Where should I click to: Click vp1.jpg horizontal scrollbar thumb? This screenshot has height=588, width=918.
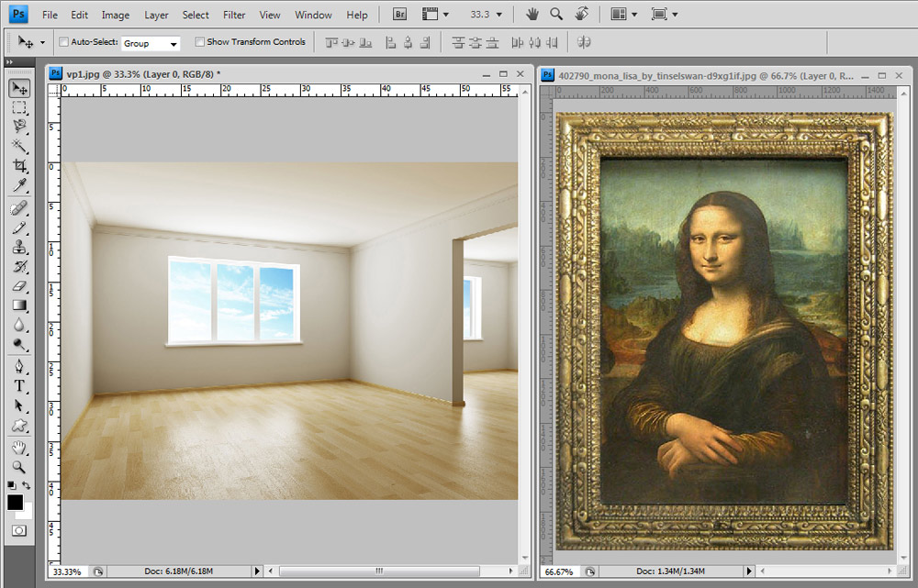(379, 571)
